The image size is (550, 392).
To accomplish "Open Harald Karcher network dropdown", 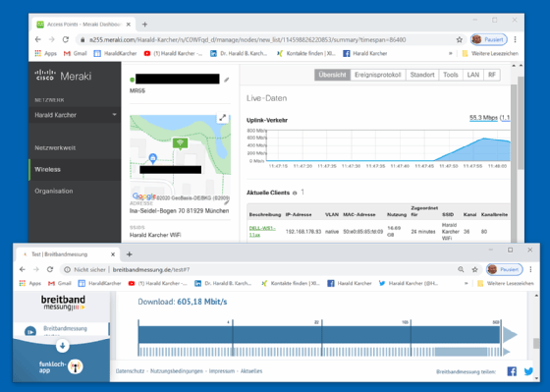I will pos(75,115).
